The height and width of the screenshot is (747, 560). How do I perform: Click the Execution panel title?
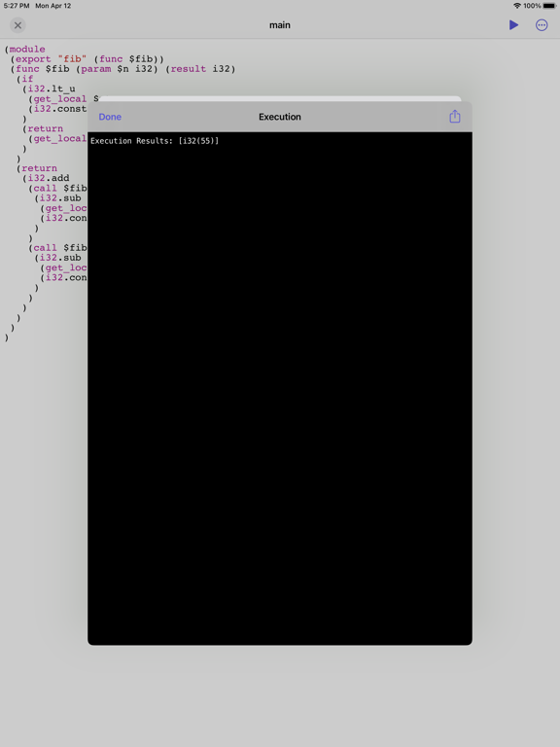point(280,117)
